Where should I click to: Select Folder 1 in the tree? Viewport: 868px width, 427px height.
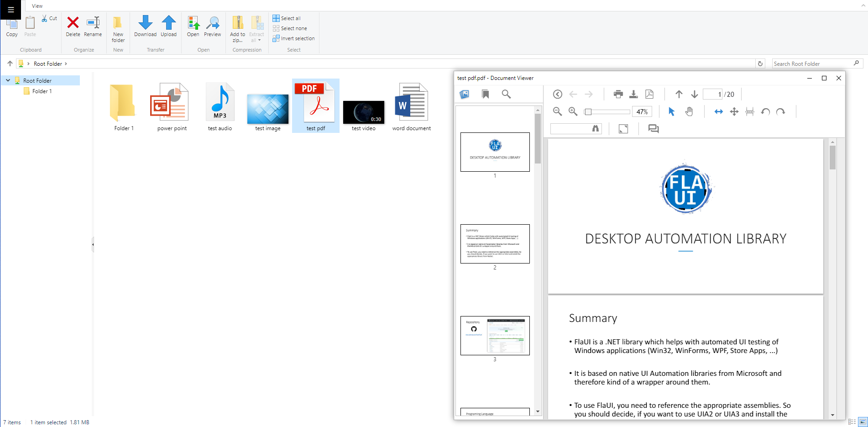tap(42, 91)
